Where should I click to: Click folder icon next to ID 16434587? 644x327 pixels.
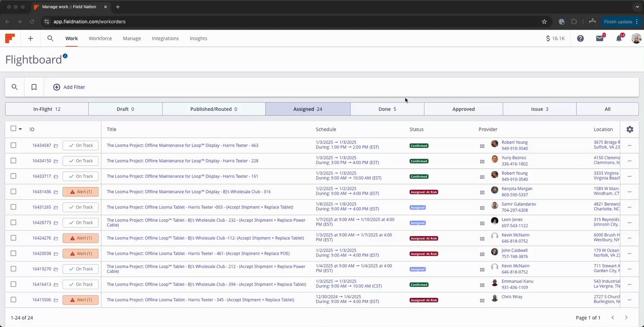56,146
